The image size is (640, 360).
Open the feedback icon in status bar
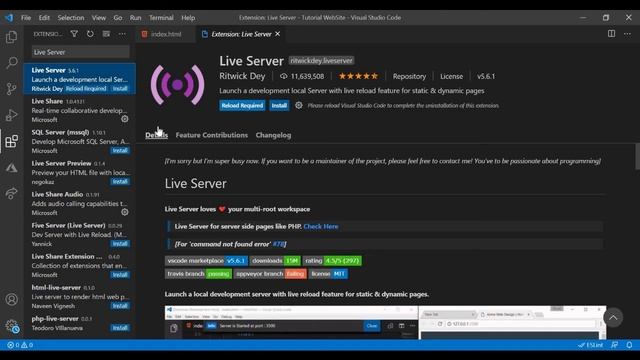click(x=615, y=345)
